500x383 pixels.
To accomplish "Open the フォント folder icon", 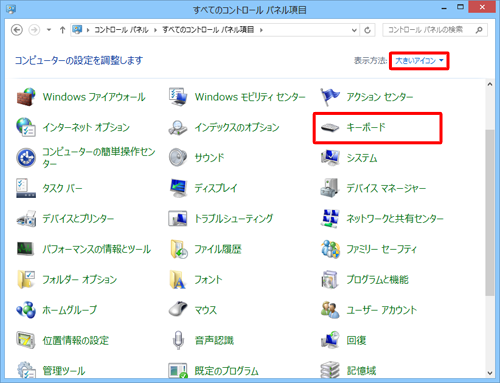I will click(x=177, y=279).
